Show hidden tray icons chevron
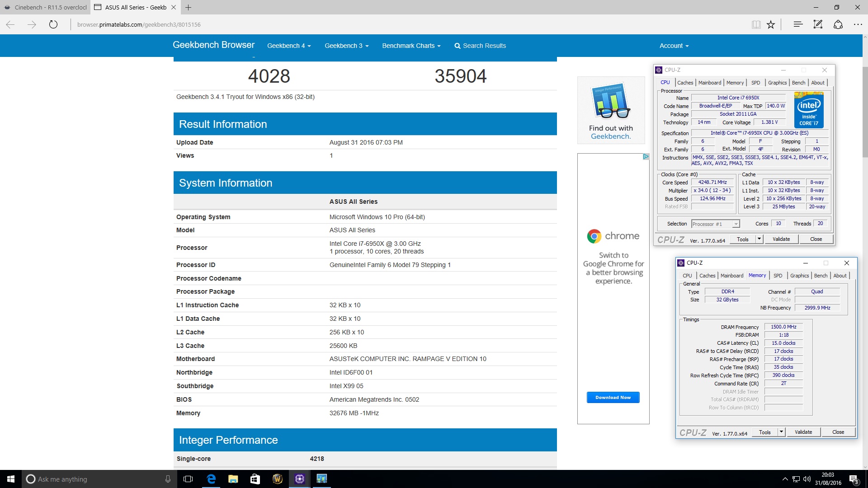 (785, 479)
